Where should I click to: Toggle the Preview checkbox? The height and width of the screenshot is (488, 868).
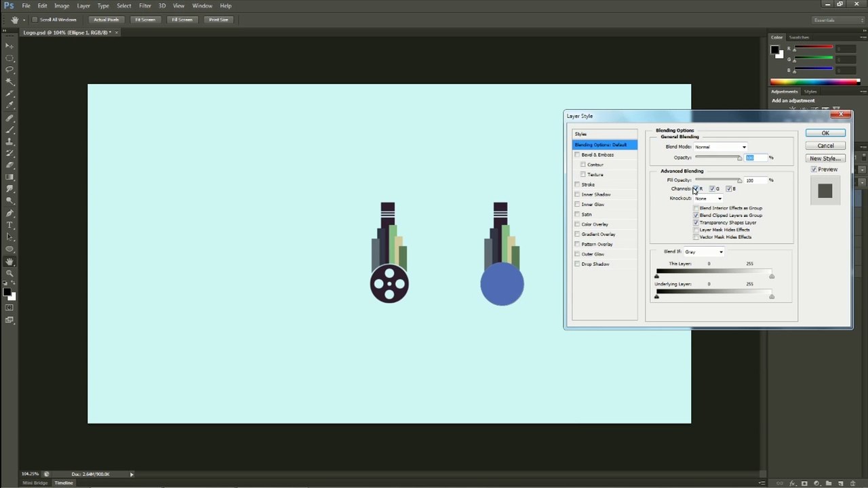coord(814,169)
